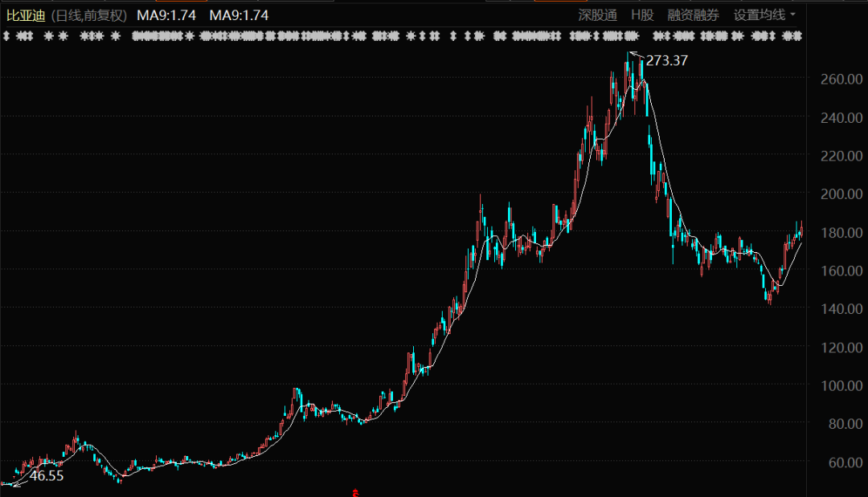This screenshot has width=868, height=497.
Task: Select the first MA9:1.74 indicator label
Action: (x=165, y=15)
